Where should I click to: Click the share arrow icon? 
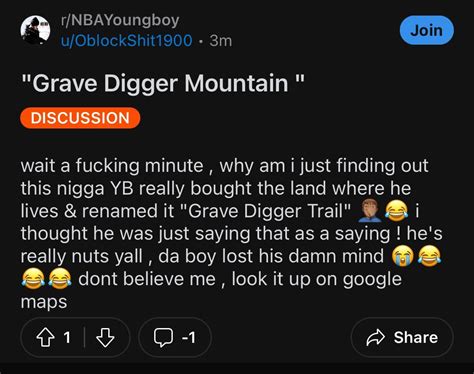pos(376,337)
